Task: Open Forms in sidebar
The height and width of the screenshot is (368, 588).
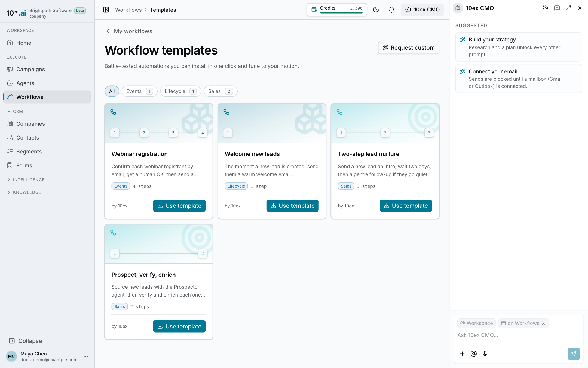Action: [x=47, y=165]
